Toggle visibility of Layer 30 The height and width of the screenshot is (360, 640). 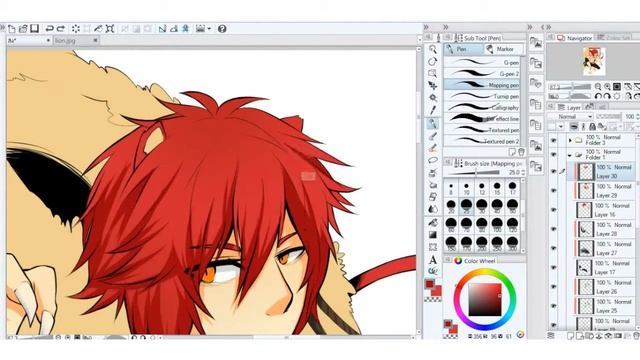(x=554, y=171)
